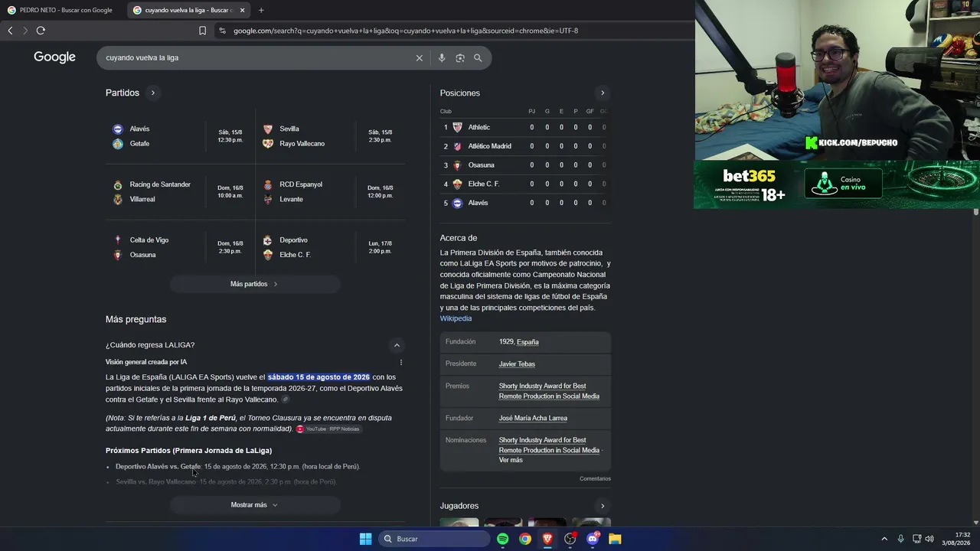This screenshot has width=980, height=551.
Task: Show hidden system tray icons
Action: (884, 539)
